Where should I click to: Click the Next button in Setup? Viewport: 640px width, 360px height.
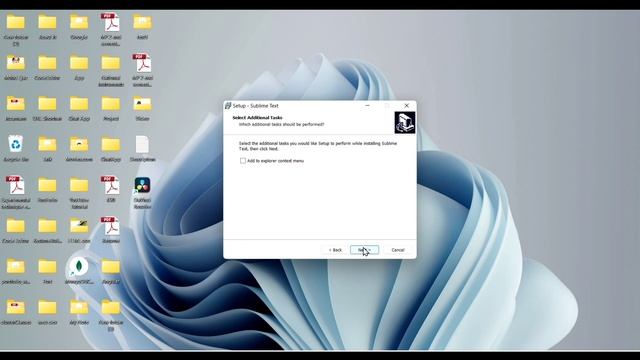[x=364, y=250]
